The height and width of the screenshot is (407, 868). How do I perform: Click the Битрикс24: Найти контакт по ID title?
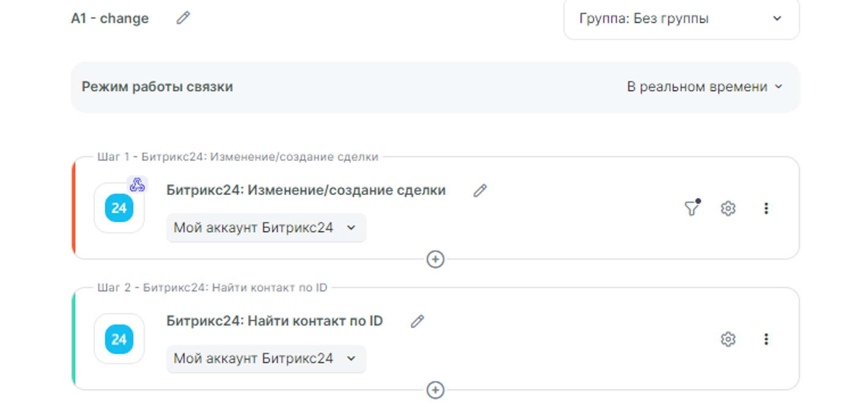(x=274, y=321)
